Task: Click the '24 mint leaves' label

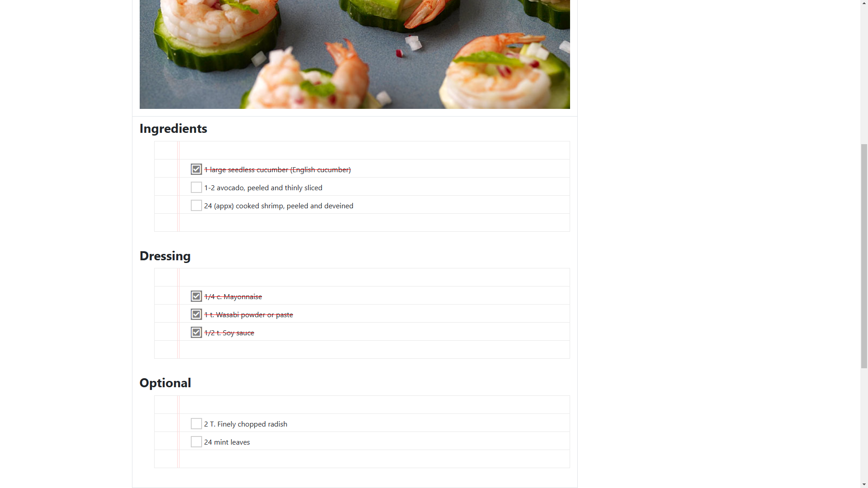Action: click(227, 442)
